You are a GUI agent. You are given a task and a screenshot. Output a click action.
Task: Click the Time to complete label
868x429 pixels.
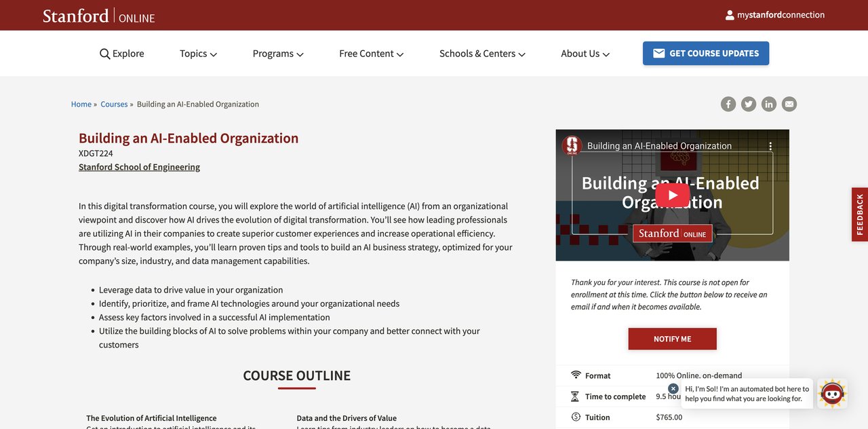[x=615, y=396]
